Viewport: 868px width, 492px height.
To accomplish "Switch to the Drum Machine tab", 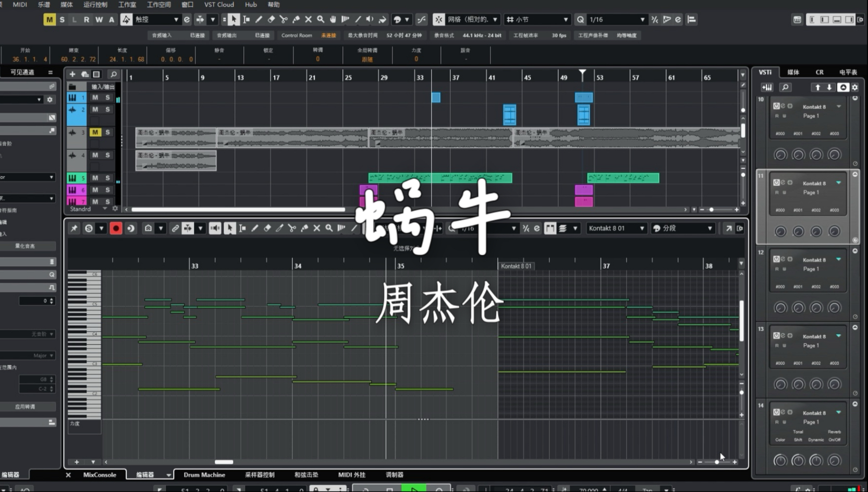I will [204, 475].
